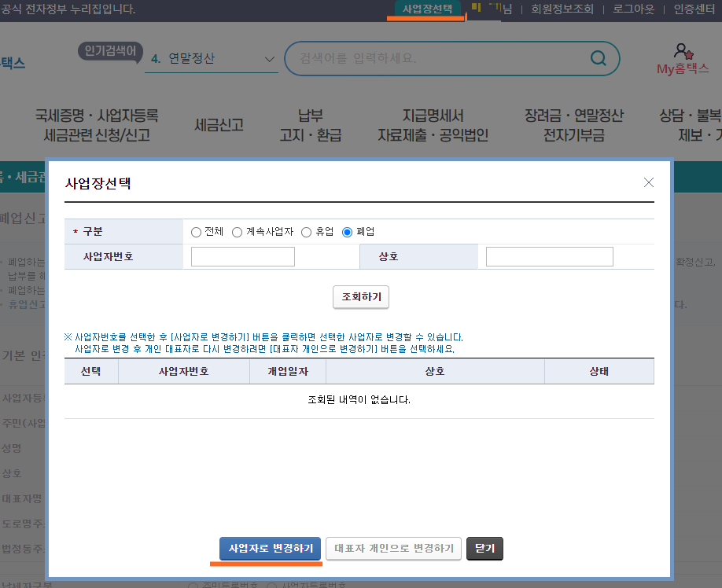Click the 닫기 button

point(484,548)
